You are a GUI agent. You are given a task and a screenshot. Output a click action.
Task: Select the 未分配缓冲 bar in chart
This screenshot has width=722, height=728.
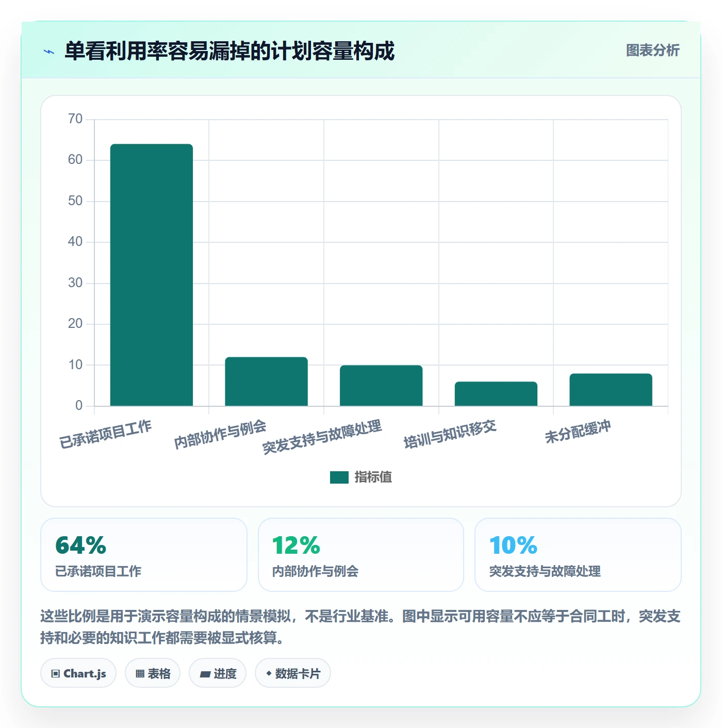click(611, 390)
